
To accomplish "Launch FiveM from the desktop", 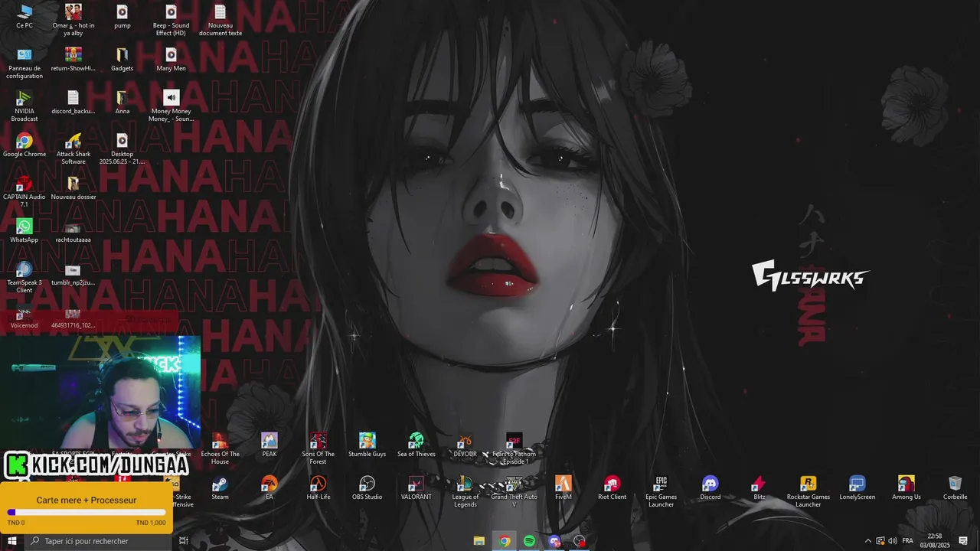I will point(563,488).
